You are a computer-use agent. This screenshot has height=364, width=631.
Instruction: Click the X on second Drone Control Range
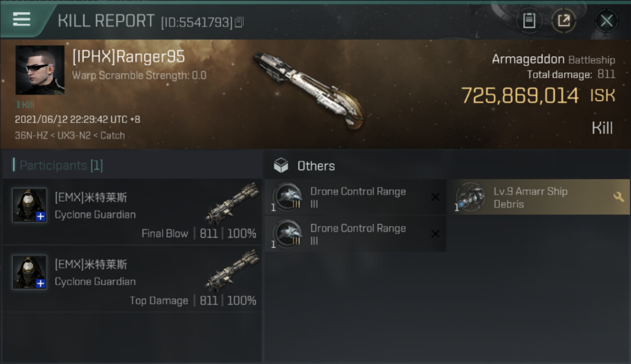point(435,234)
